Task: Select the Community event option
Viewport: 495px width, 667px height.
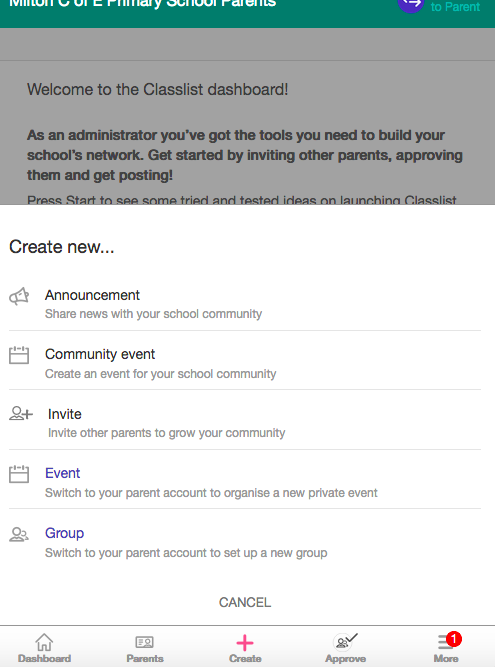Action: pos(245,363)
